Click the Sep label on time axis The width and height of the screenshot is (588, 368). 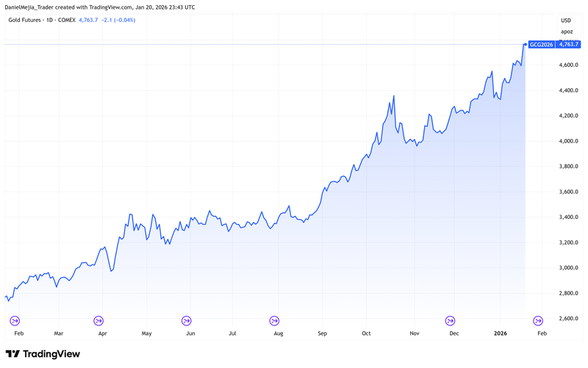[x=323, y=333]
